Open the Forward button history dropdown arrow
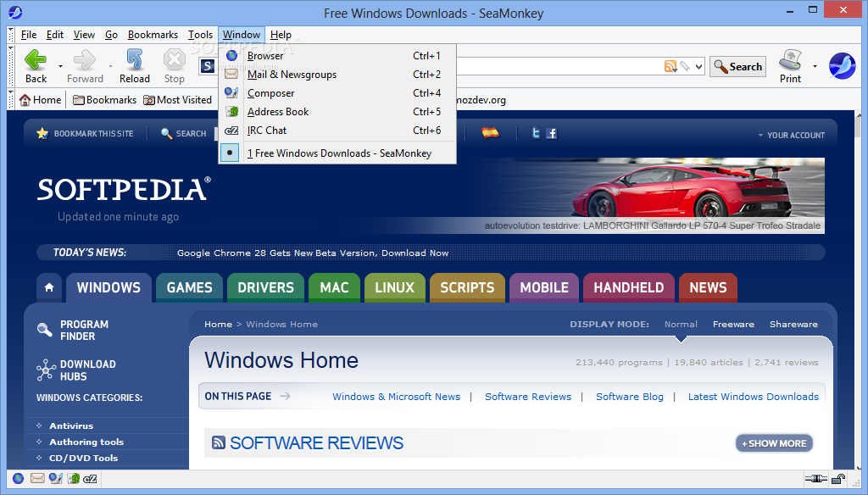The image size is (868, 495). tap(110, 66)
